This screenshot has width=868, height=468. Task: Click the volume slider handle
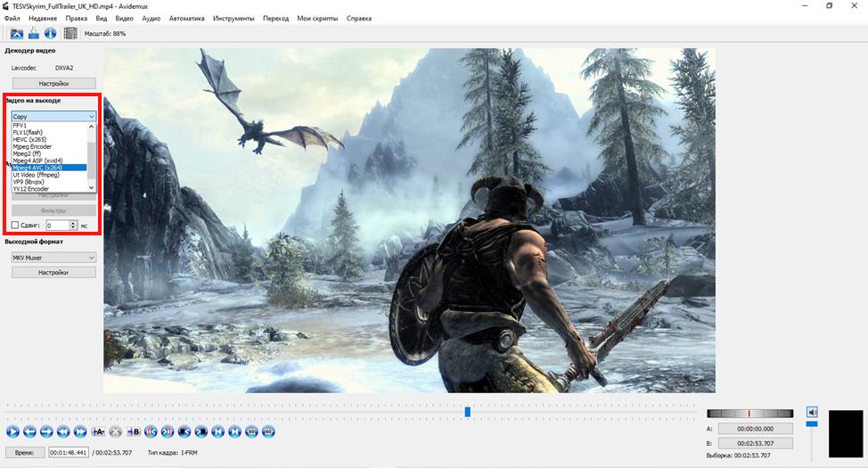coord(812,424)
